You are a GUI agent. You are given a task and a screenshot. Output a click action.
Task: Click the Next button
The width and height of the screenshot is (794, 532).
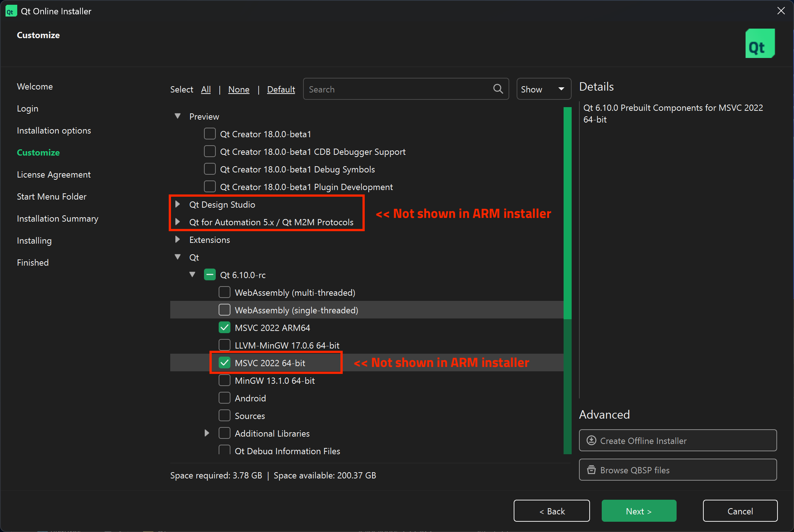tap(638, 511)
